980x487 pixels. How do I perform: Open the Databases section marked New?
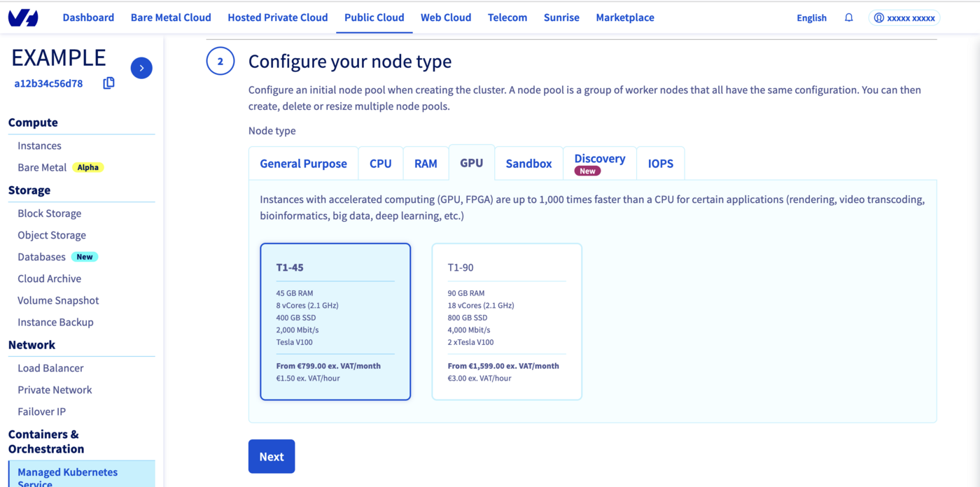[43, 256]
